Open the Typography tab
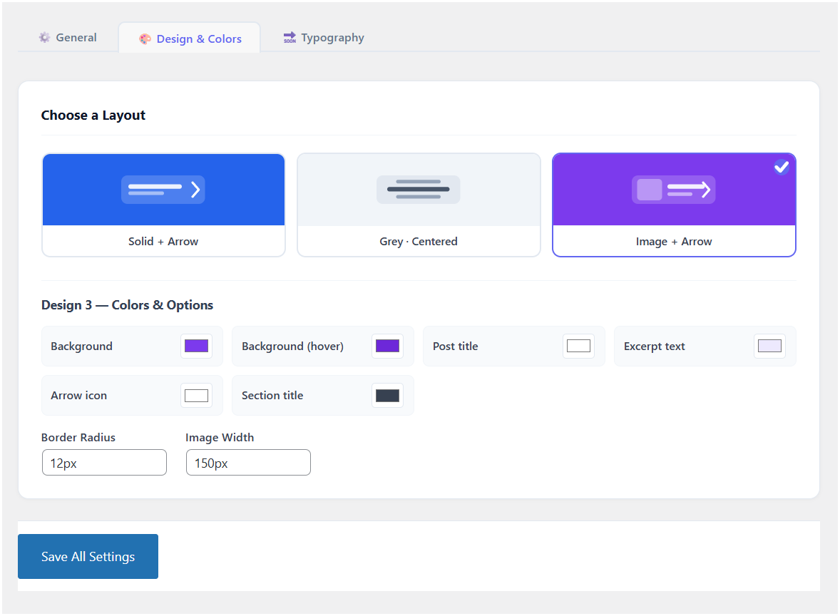This screenshot has height=616, width=840. (x=324, y=38)
